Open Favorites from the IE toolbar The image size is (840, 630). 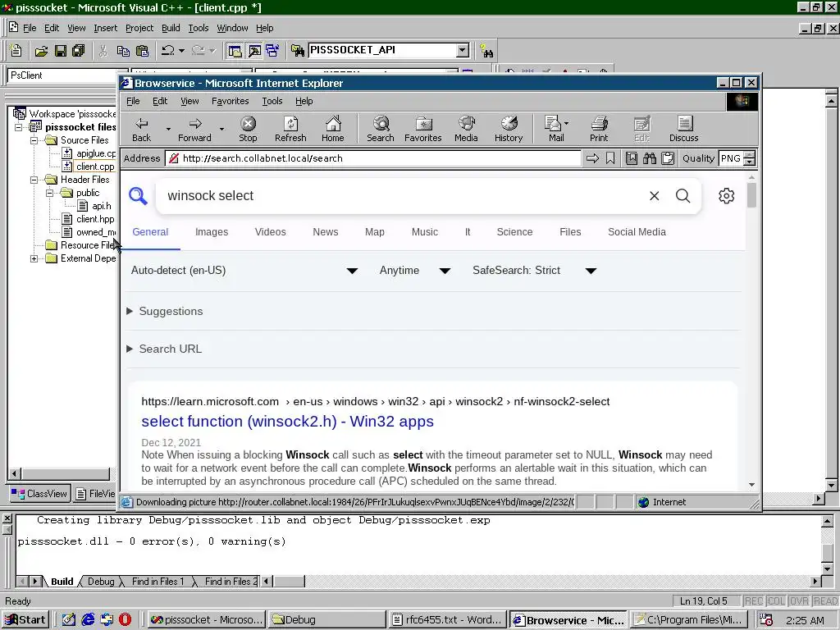(423, 129)
